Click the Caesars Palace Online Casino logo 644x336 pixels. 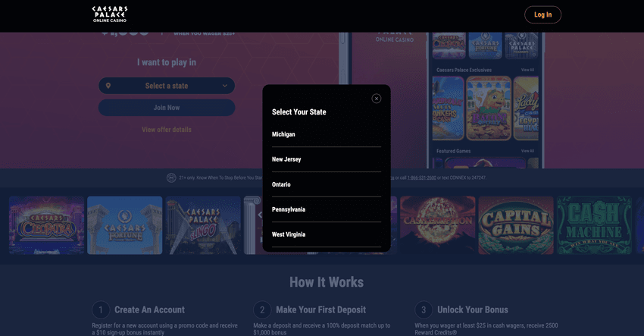tap(110, 14)
